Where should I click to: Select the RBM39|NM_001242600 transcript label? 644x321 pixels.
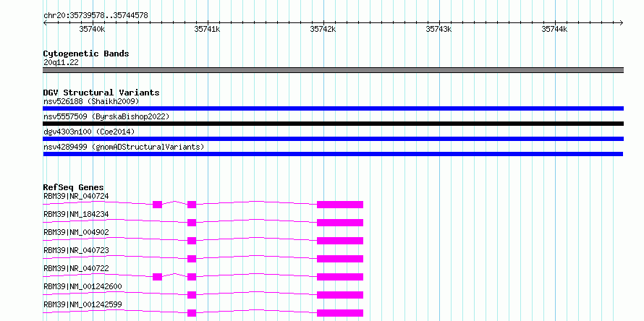point(82,286)
